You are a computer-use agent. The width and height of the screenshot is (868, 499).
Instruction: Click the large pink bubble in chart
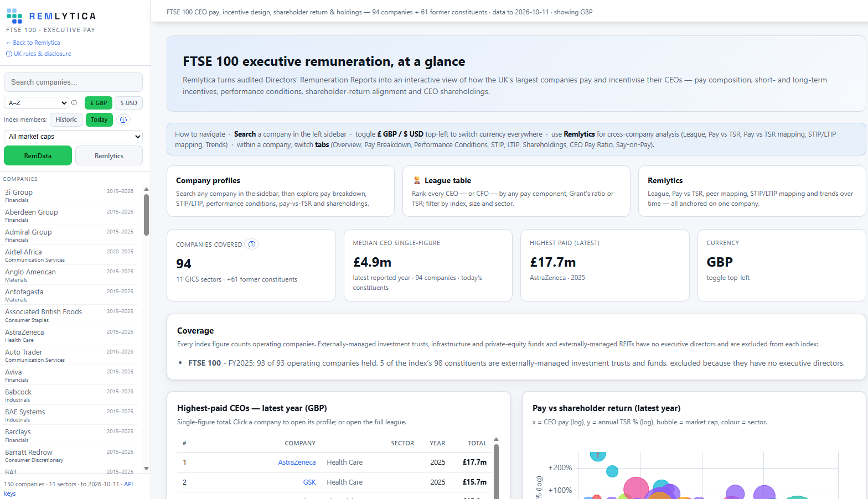(636, 488)
